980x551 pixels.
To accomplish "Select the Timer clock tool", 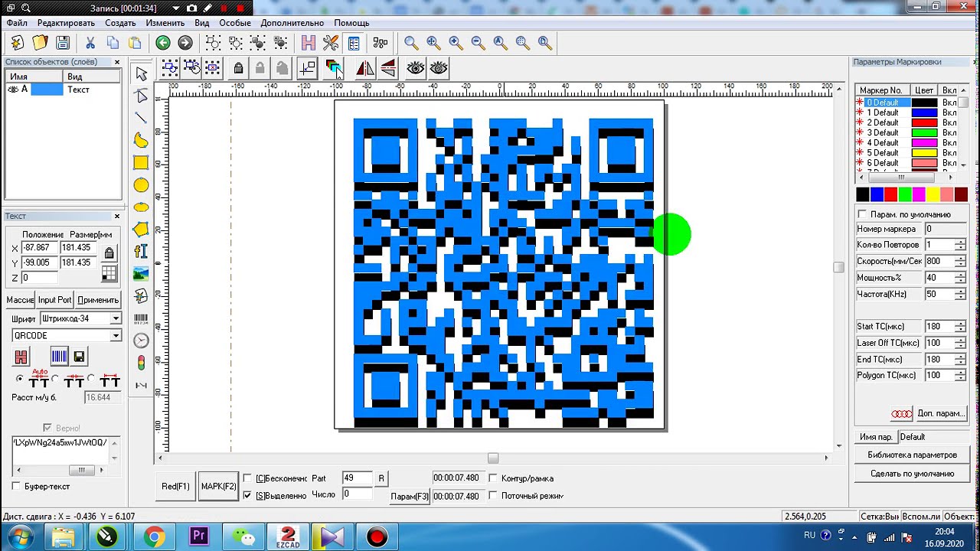I will (141, 341).
